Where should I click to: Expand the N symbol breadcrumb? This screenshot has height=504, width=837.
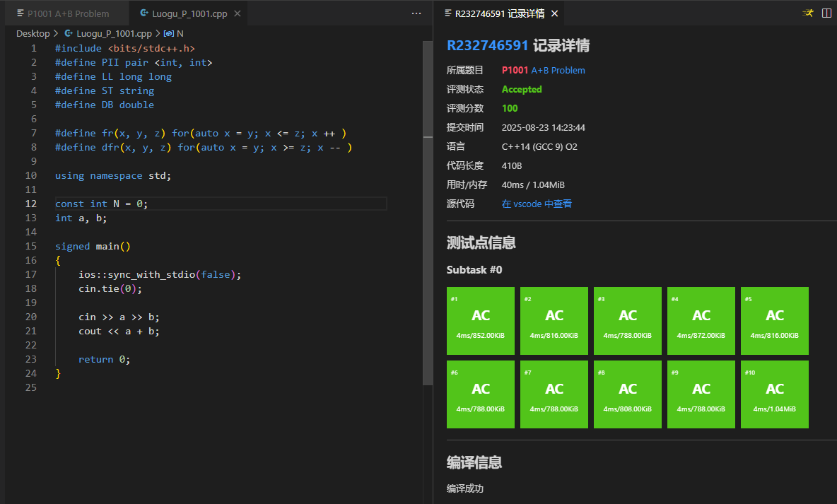(180, 33)
